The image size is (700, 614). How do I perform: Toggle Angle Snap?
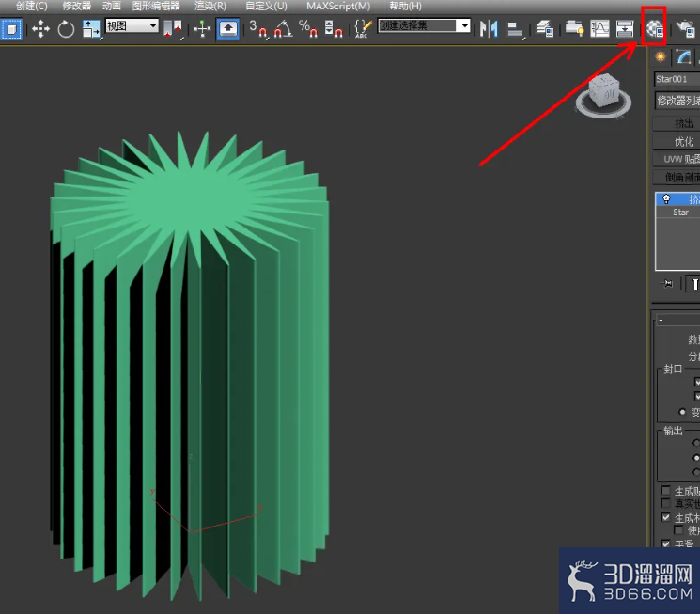click(283, 29)
